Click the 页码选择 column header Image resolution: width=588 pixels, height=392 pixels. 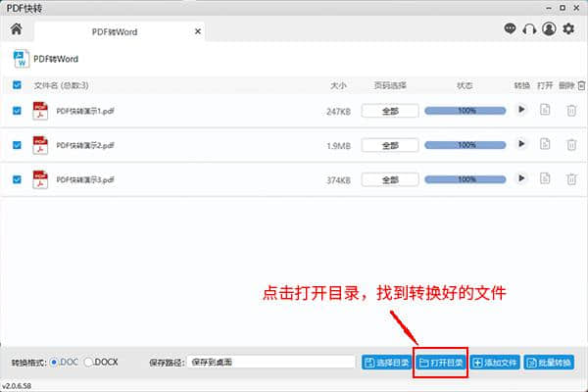pyautogui.click(x=390, y=85)
